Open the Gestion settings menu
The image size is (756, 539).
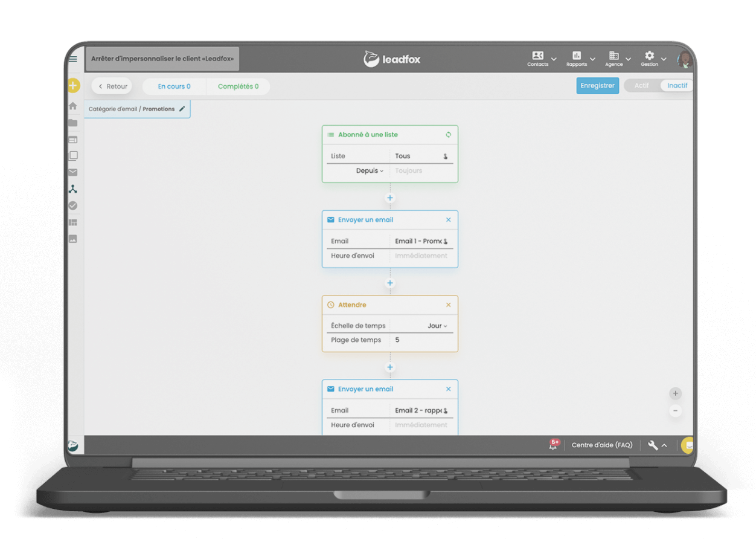click(650, 59)
